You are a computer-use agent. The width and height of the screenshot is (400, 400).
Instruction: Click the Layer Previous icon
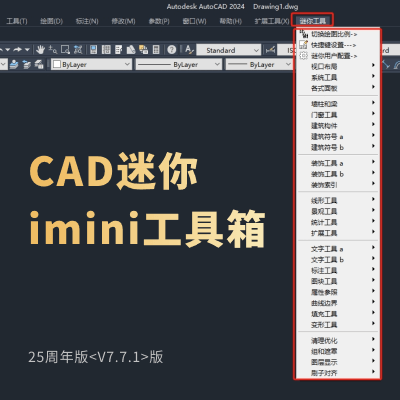(27, 64)
